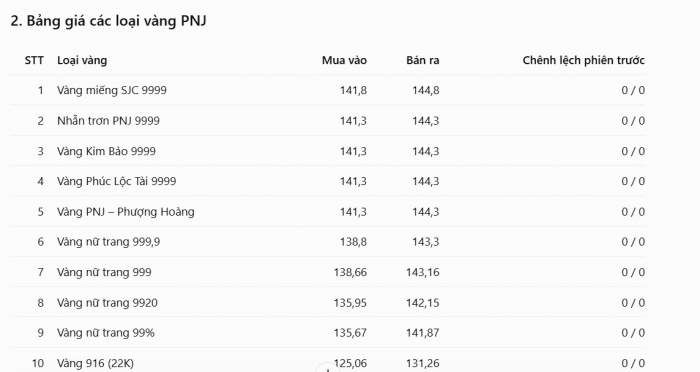Click the 'STT' column header
700x372 pixels.
34,60
